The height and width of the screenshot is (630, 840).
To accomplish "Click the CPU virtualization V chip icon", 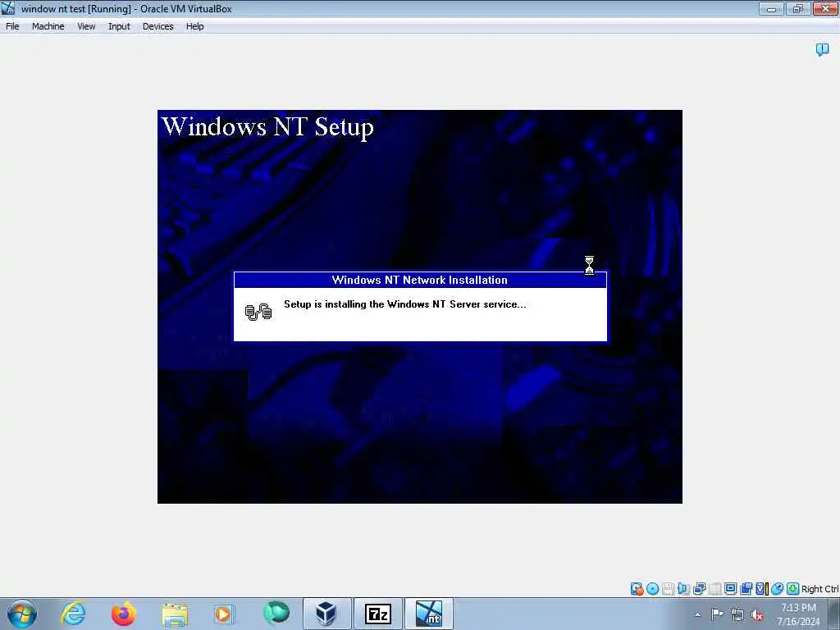I will tap(761, 589).
